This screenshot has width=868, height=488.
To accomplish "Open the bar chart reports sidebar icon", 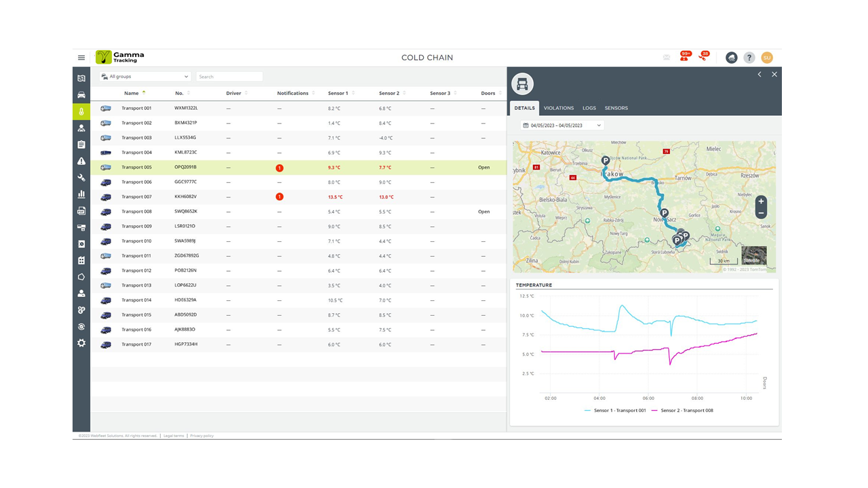I will pyautogui.click(x=81, y=195).
